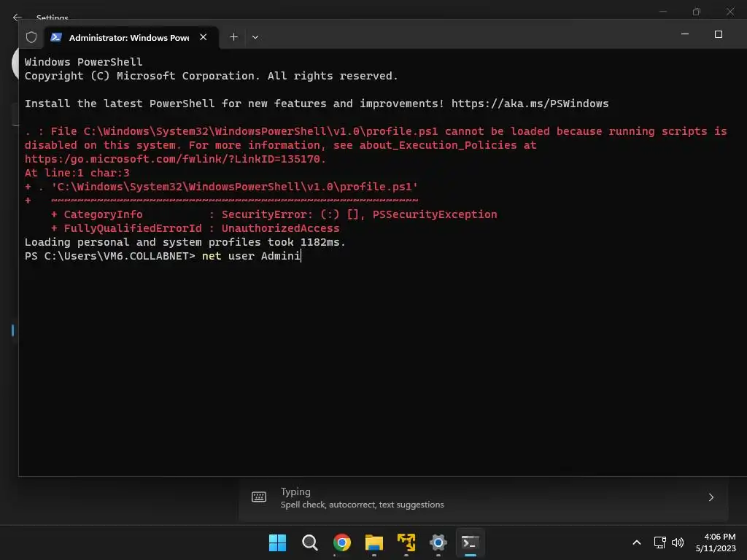The height and width of the screenshot is (560, 747).
Task: Click the Terminal icon on taskbar
Action: [471, 542]
